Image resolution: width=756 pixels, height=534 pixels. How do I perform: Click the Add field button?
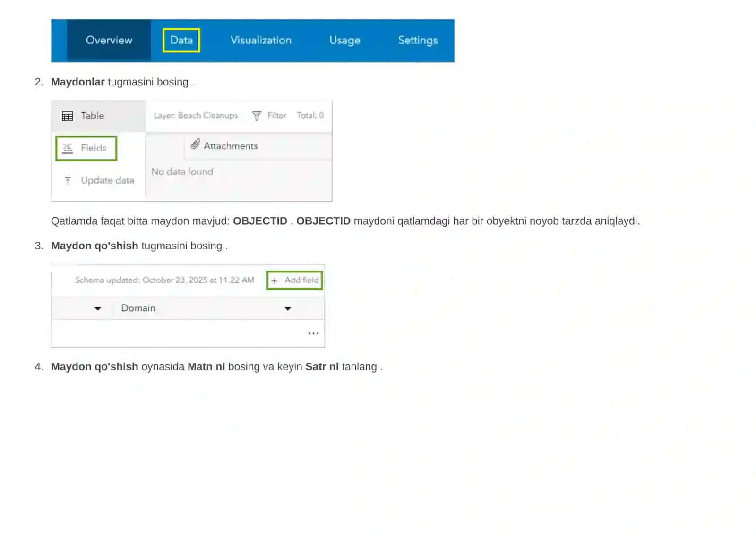point(295,280)
